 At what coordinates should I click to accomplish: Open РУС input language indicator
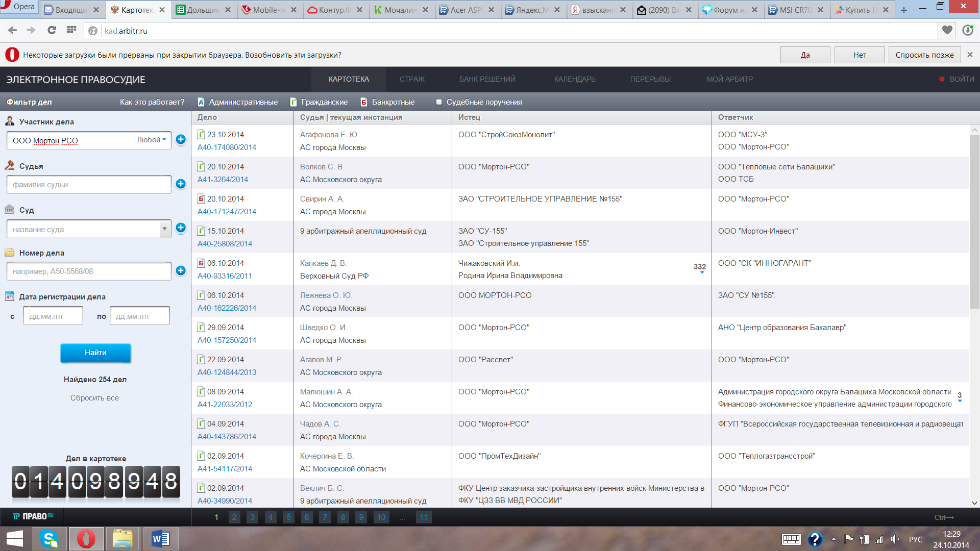coord(916,539)
